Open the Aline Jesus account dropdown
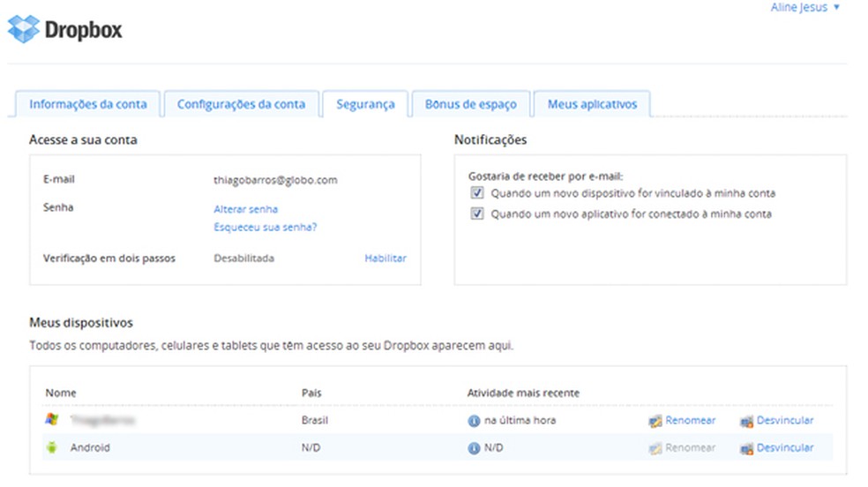This screenshot has width=868, height=487. [x=804, y=7]
